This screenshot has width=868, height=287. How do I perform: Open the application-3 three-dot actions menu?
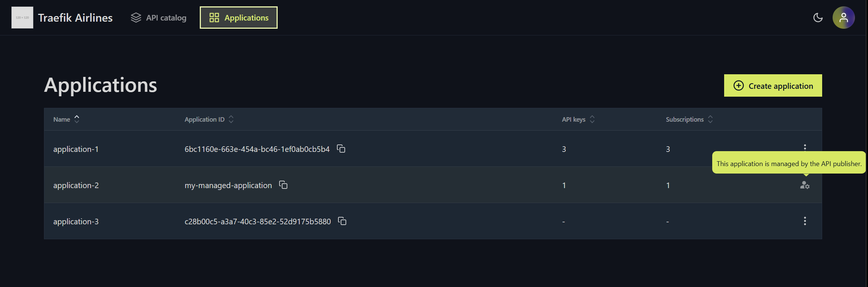[805, 221]
